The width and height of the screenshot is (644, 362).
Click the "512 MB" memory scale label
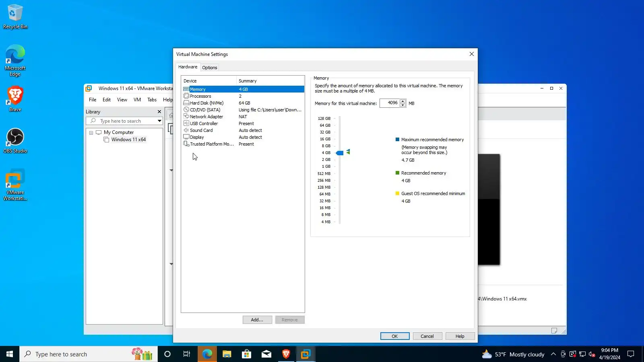[x=324, y=174]
